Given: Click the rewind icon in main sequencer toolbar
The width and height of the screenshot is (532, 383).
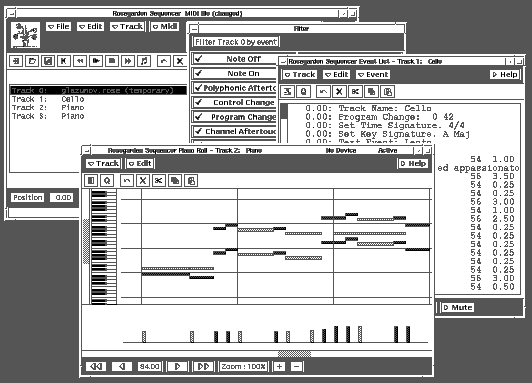Looking at the screenshot, I should [80, 61].
